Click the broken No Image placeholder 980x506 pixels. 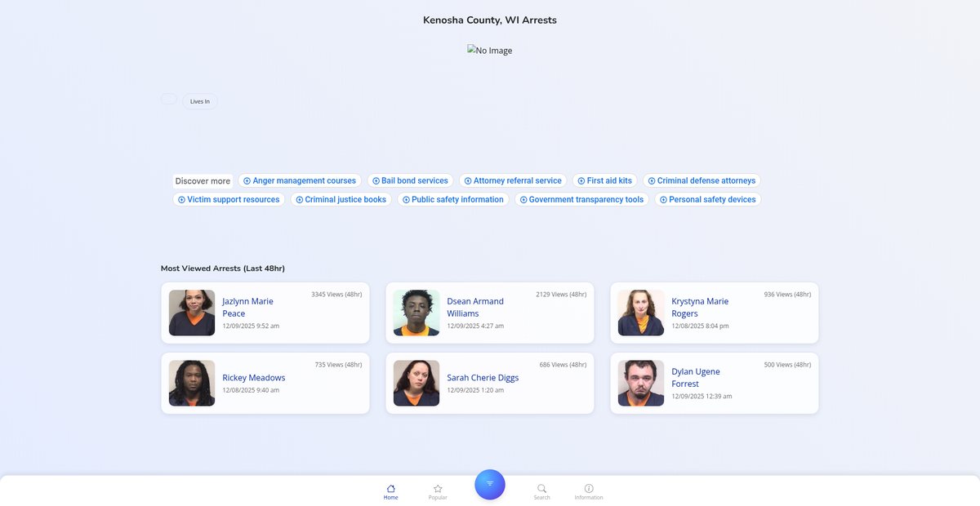[490, 51]
